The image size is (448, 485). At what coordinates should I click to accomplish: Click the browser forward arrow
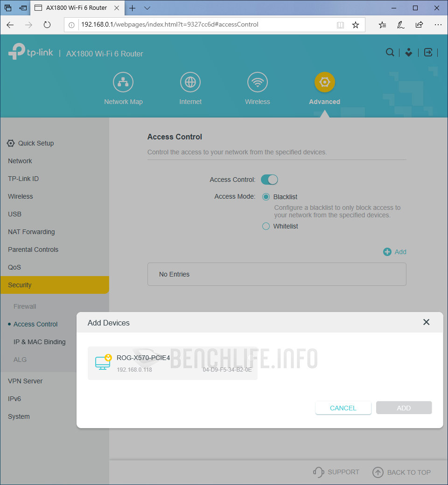(x=28, y=25)
